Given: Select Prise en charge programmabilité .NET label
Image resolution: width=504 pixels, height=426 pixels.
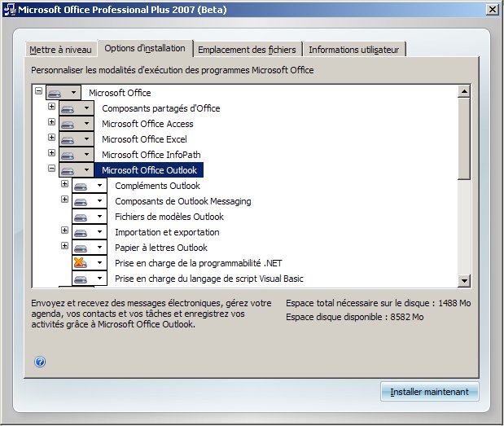Looking at the screenshot, I should point(199,263).
